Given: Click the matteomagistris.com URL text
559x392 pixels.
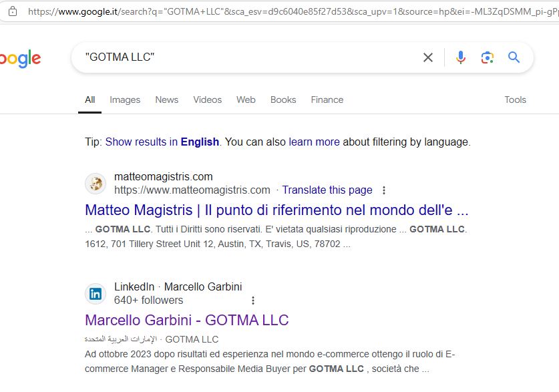Looking at the screenshot, I should click(192, 190).
